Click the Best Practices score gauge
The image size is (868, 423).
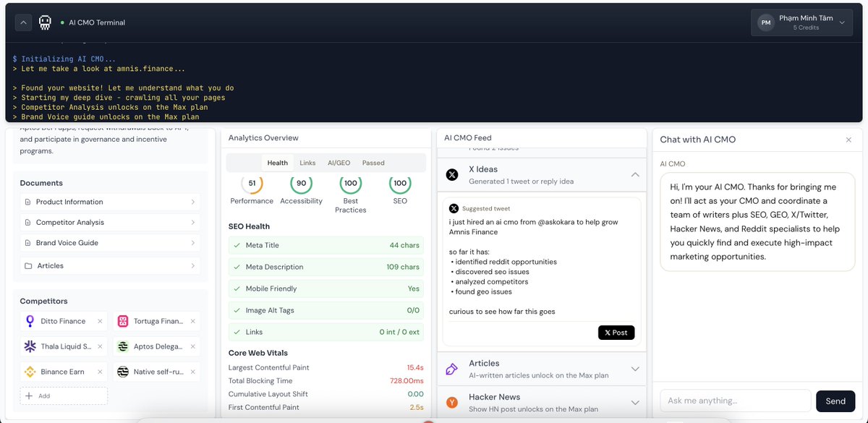pos(351,184)
